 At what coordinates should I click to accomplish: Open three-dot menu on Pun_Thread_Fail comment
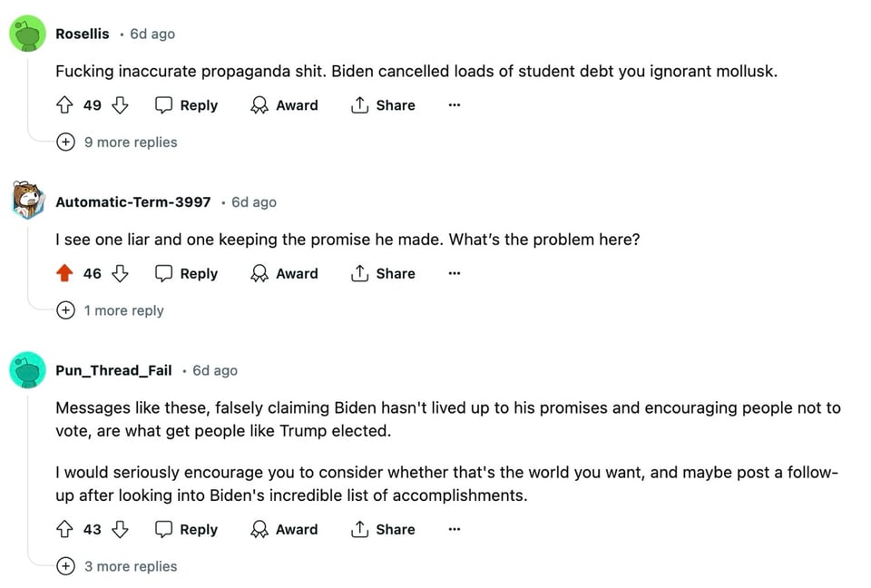click(455, 530)
